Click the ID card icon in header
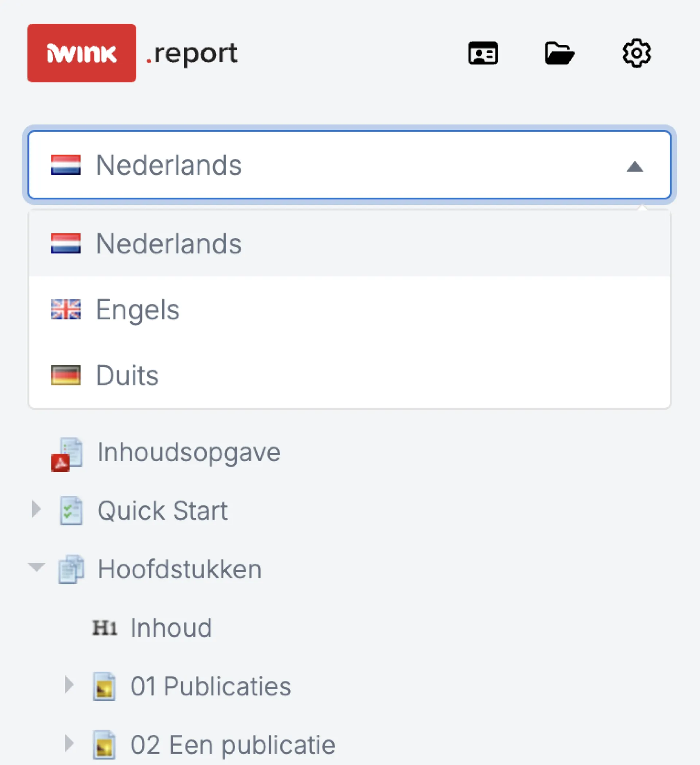Screen dimensions: 700x765 pos(483,53)
